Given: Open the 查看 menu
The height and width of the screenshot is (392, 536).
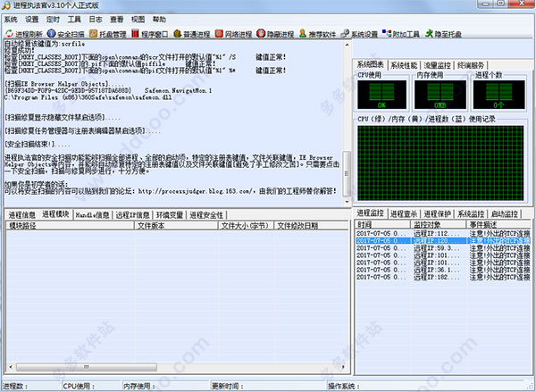Looking at the screenshot, I should pos(116,20).
